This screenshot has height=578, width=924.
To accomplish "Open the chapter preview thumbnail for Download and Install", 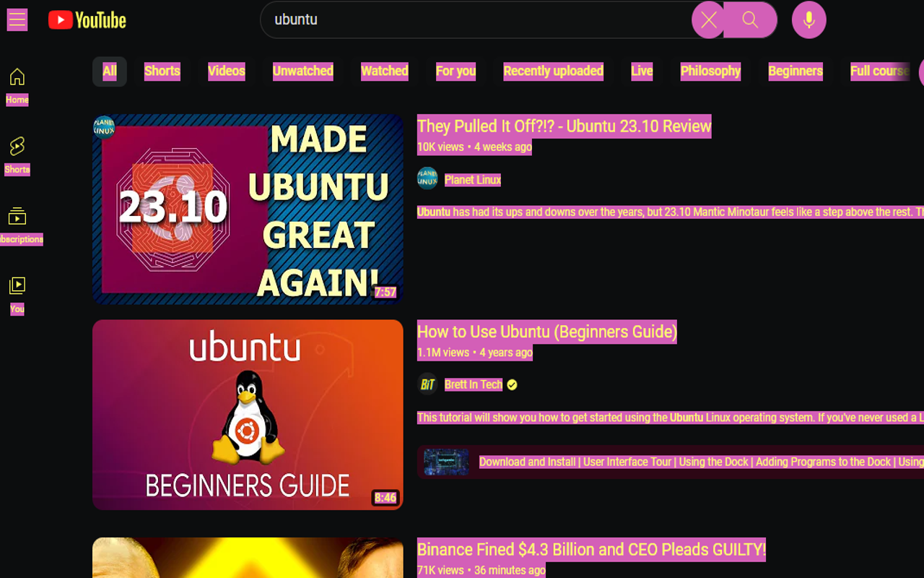I will point(446,462).
